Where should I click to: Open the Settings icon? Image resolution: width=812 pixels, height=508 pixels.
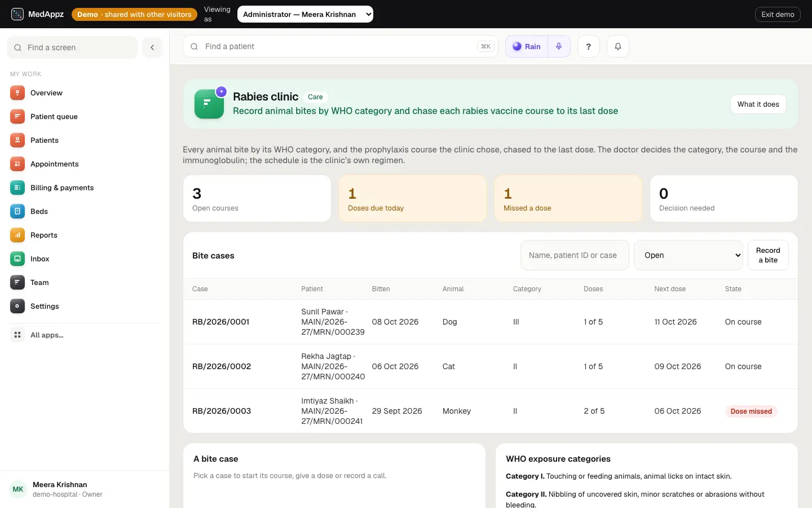[x=17, y=306]
